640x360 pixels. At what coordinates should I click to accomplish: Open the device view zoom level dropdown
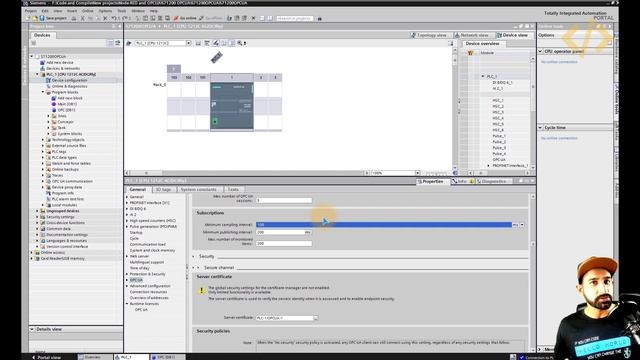point(418,173)
